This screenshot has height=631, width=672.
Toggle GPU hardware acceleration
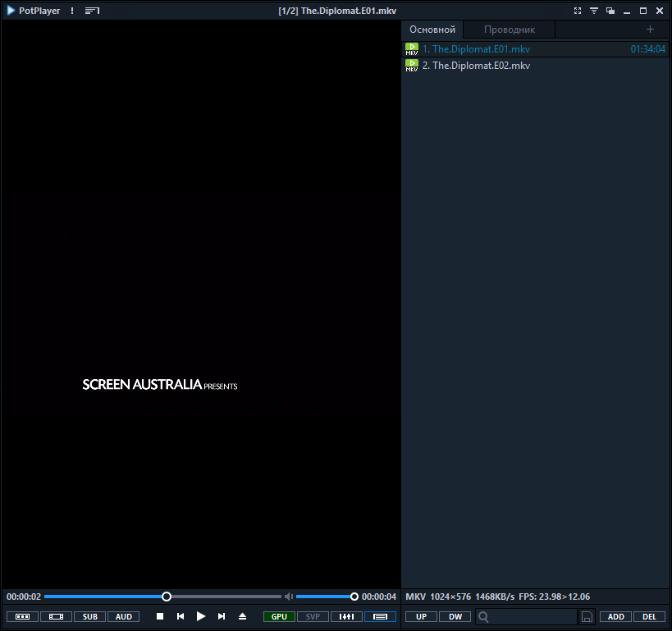[279, 616]
